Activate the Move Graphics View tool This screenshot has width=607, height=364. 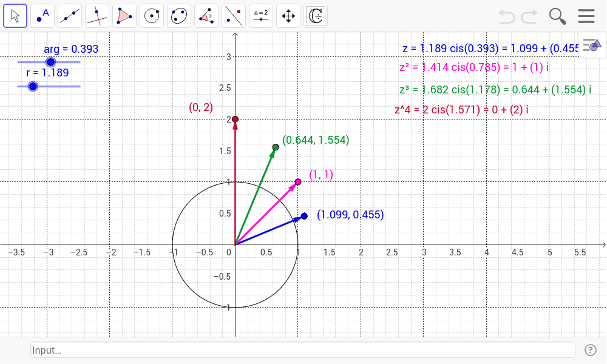(x=288, y=16)
